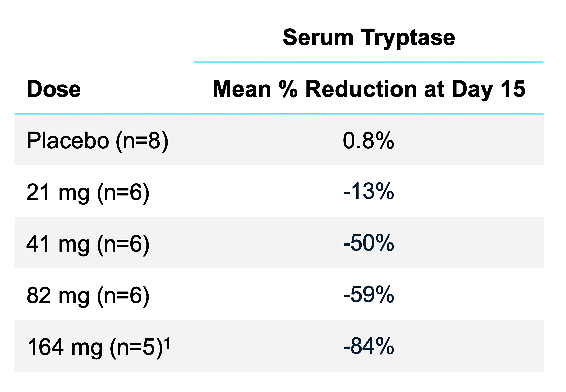Click the 21 mg (n=6) dose label

[x=88, y=192]
